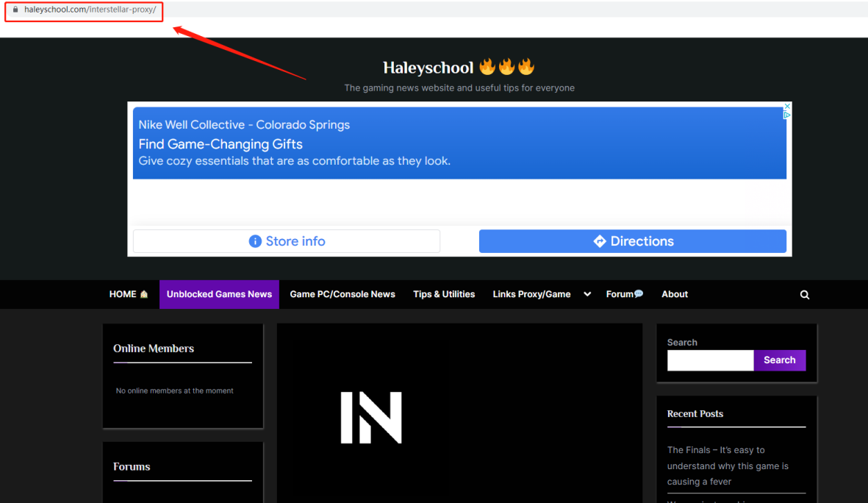Image resolution: width=868 pixels, height=503 pixels.
Task: Click the magnifier search icon in navbar
Action: coord(804,294)
